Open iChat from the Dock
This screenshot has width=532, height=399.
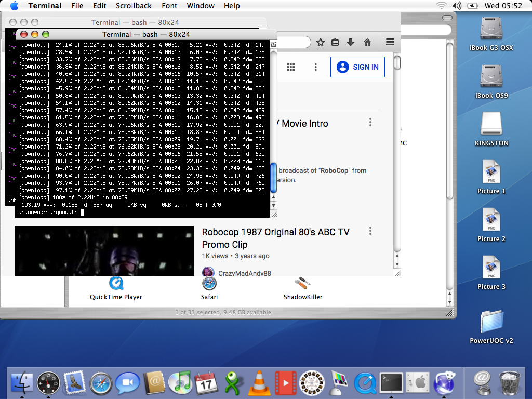click(127, 383)
